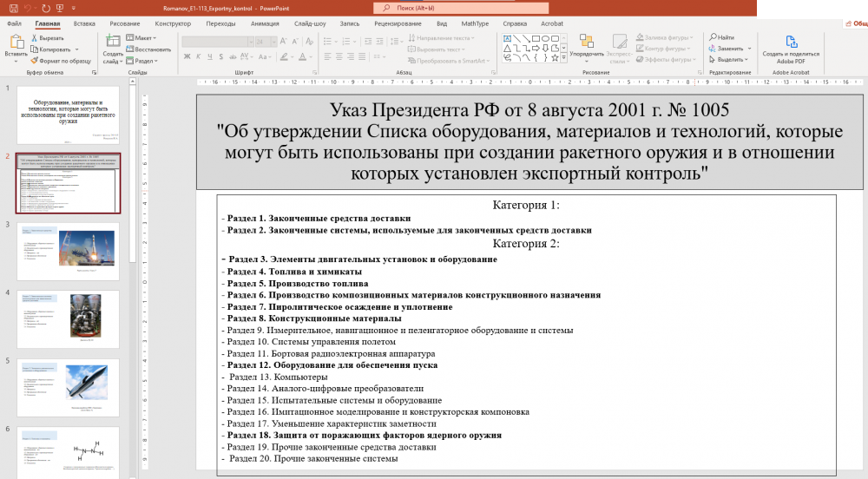Click Create and Share Adobe PDF icon
The image size is (868, 479).
[790, 45]
